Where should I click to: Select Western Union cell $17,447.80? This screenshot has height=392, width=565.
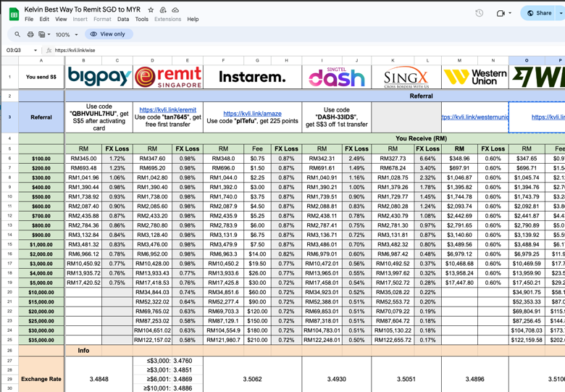459,283
